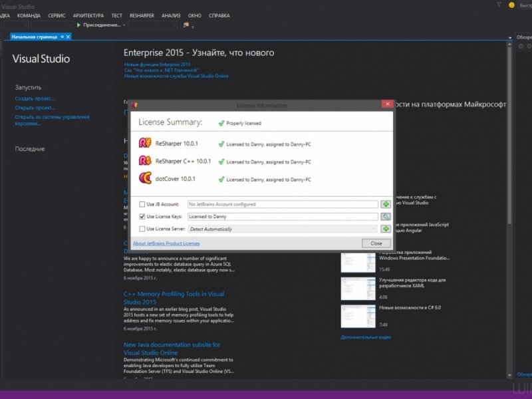Open the СПРАВКА menu
Screen dimensions: 532x399
pos(219,15)
